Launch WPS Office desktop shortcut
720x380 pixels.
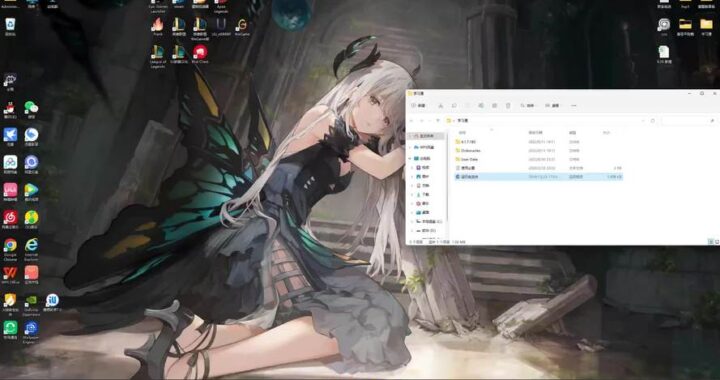pos(10,274)
